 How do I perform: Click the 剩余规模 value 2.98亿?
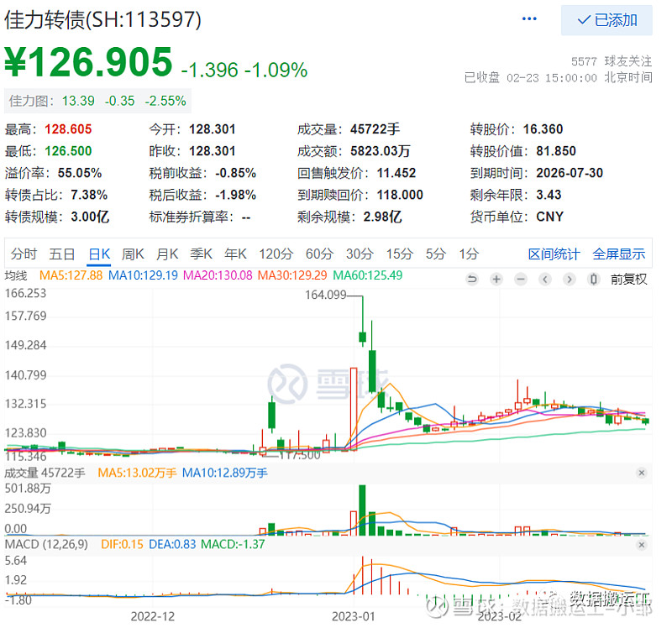(x=382, y=217)
